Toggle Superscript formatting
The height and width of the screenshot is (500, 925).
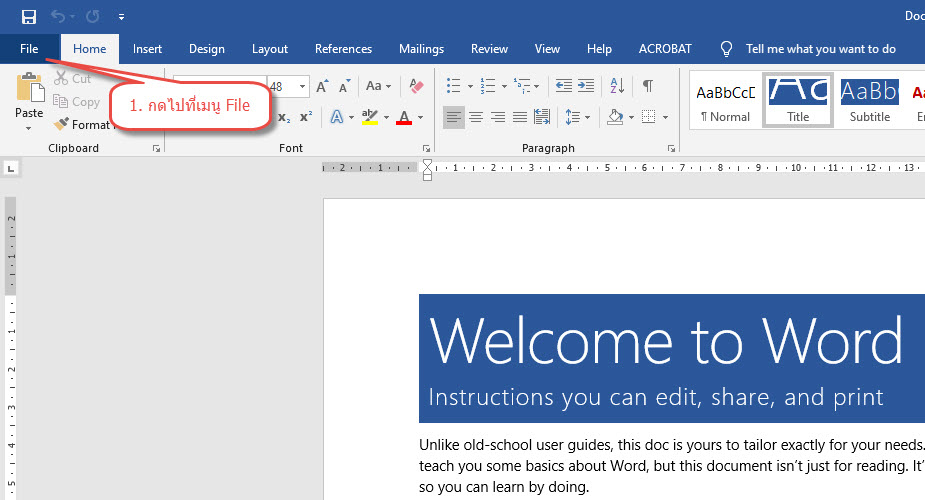click(x=306, y=117)
